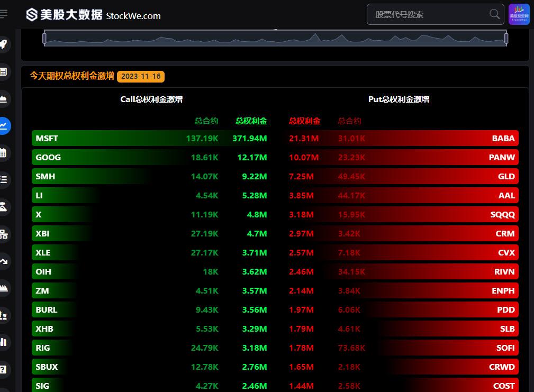This screenshot has height=392, width=534.
Task: Grab the left handle of chart range slider
Action: click(x=44, y=38)
